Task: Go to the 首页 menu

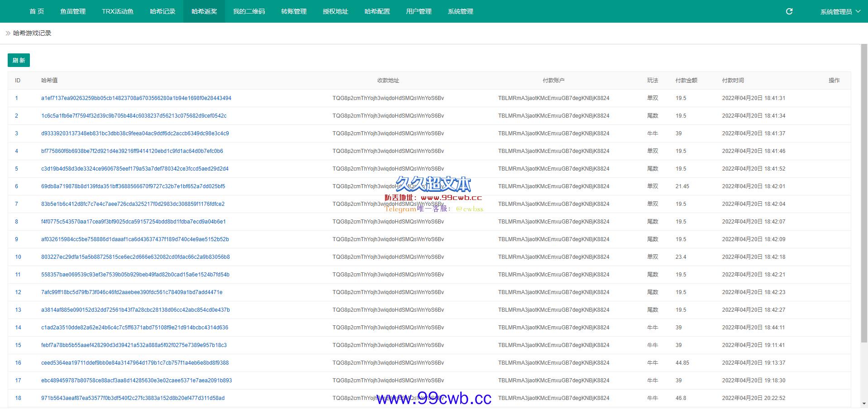Action: point(37,11)
